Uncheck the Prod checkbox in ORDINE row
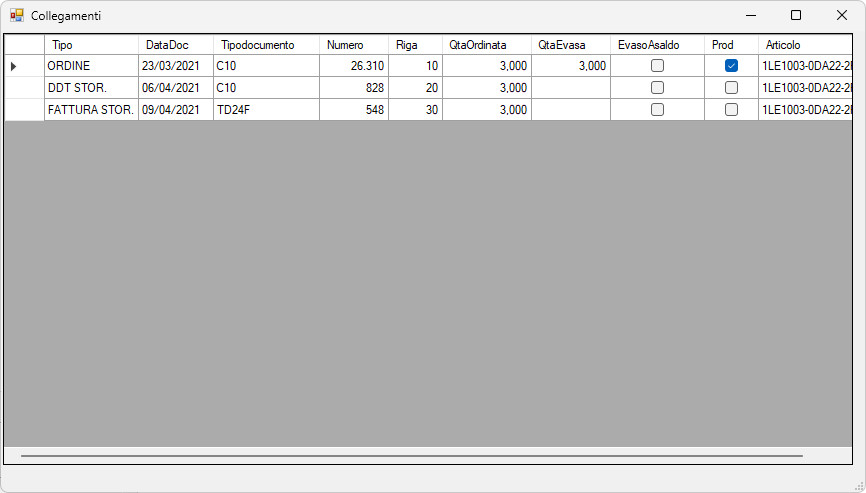 coord(731,66)
